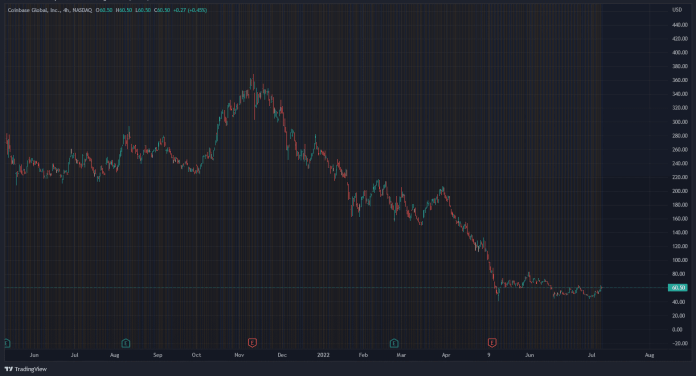696x376 pixels.
Task: Click the low value L60.50 in legend
Action: (x=143, y=10)
